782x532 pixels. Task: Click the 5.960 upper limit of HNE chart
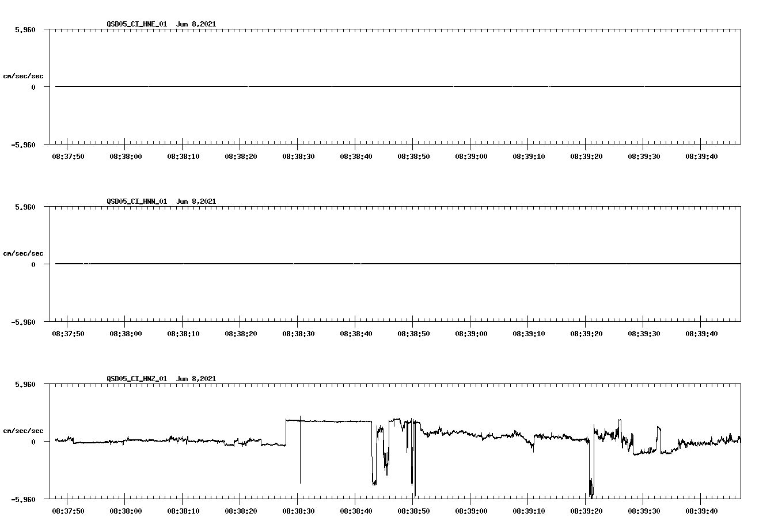point(25,29)
